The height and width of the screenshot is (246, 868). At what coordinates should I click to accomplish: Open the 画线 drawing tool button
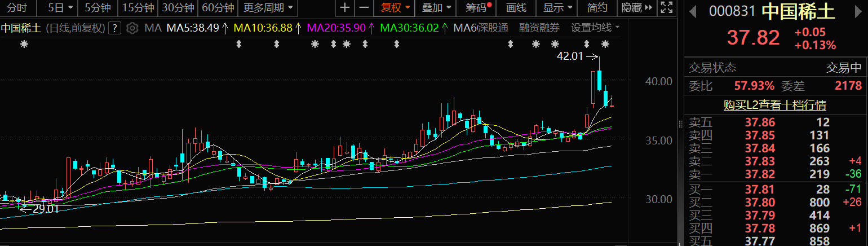coord(516,8)
